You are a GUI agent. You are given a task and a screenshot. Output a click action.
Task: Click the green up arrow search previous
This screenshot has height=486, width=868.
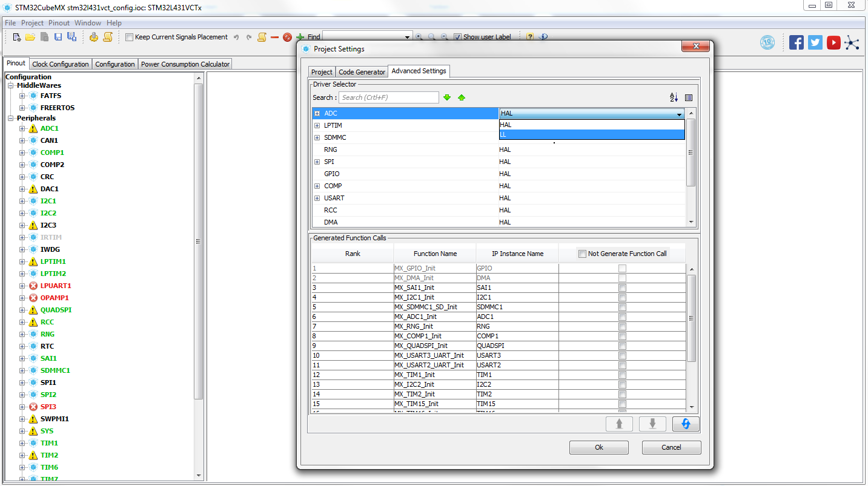462,97
